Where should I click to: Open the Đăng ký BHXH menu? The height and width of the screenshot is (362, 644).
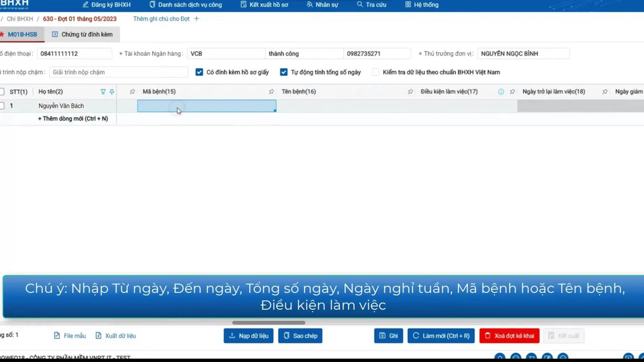click(x=107, y=5)
